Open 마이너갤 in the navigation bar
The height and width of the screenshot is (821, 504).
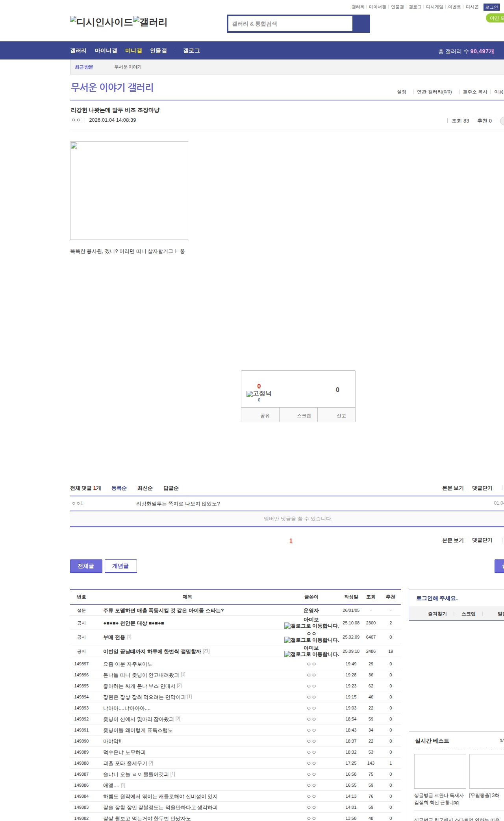click(x=106, y=51)
